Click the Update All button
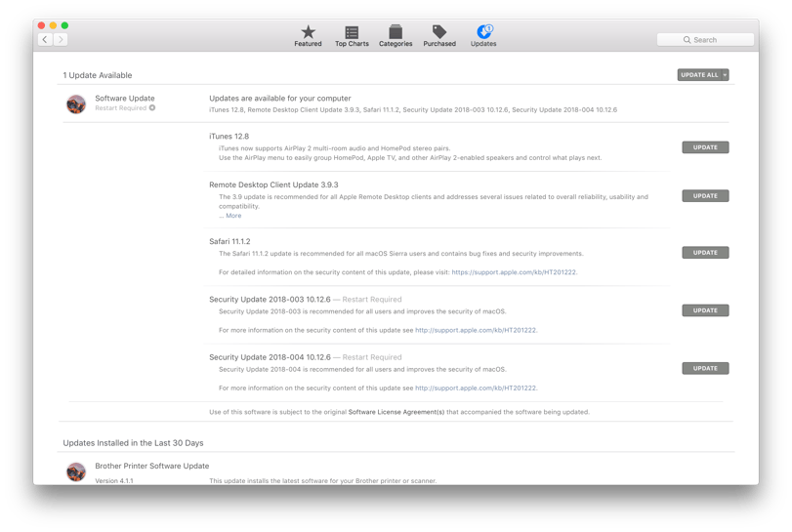This screenshot has height=532, width=792. coord(699,75)
